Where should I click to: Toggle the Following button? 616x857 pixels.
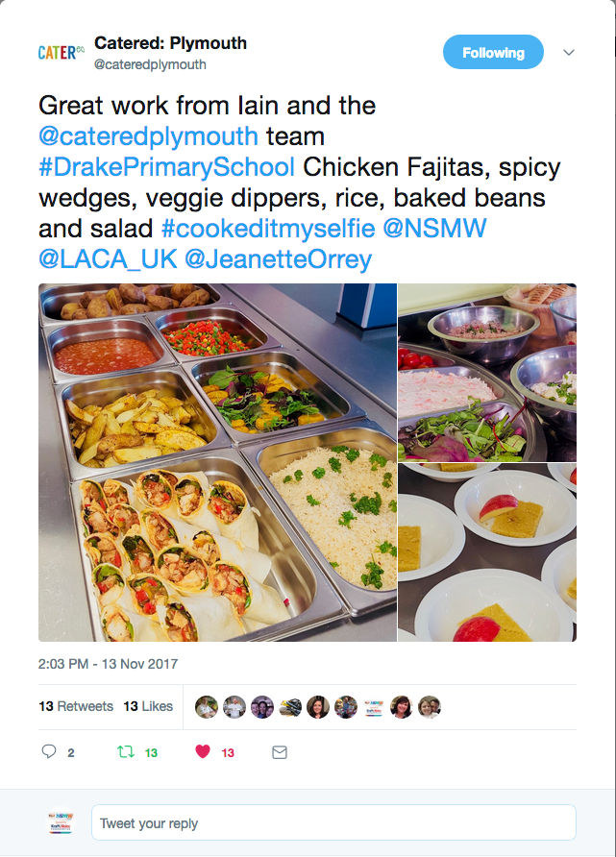pyautogui.click(x=493, y=53)
